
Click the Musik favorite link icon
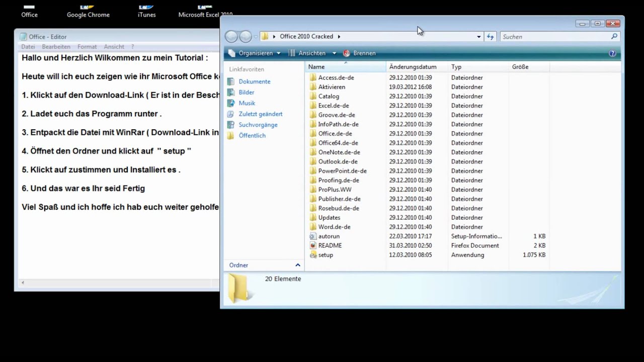231,103
